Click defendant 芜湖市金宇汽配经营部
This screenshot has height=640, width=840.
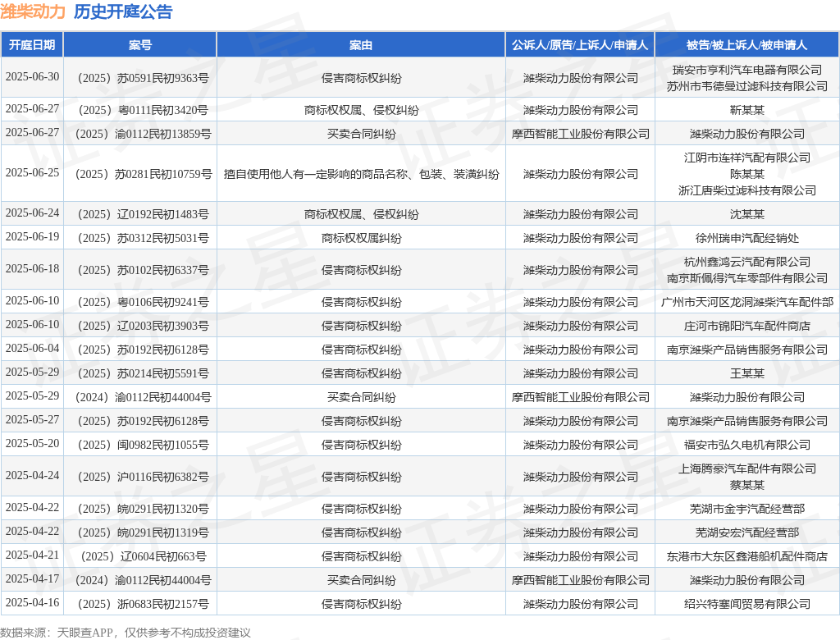click(x=746, y=510)
